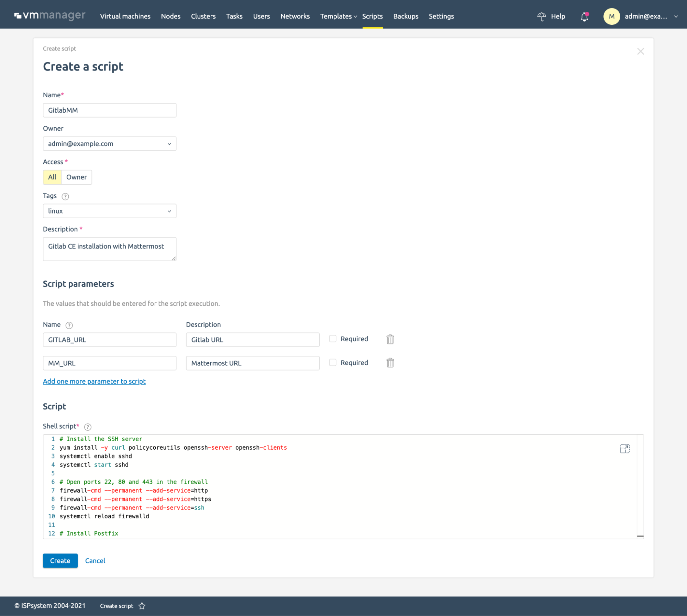The image size is (687, 616).
Task: Mark GITLAB_URL parameter as Required
Action: (333, 339)
